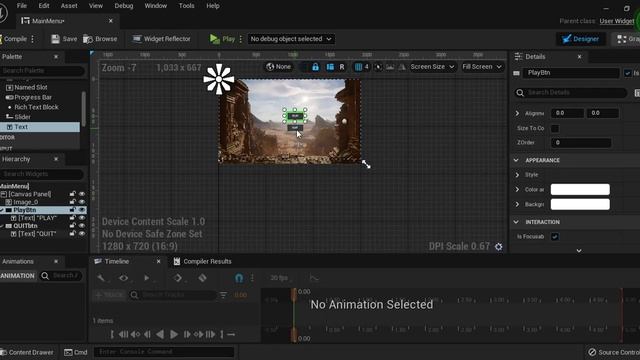The width and height of the screenshot is (640, 360).
Task: Save the MainMenu widget
Action: point(64,39)
